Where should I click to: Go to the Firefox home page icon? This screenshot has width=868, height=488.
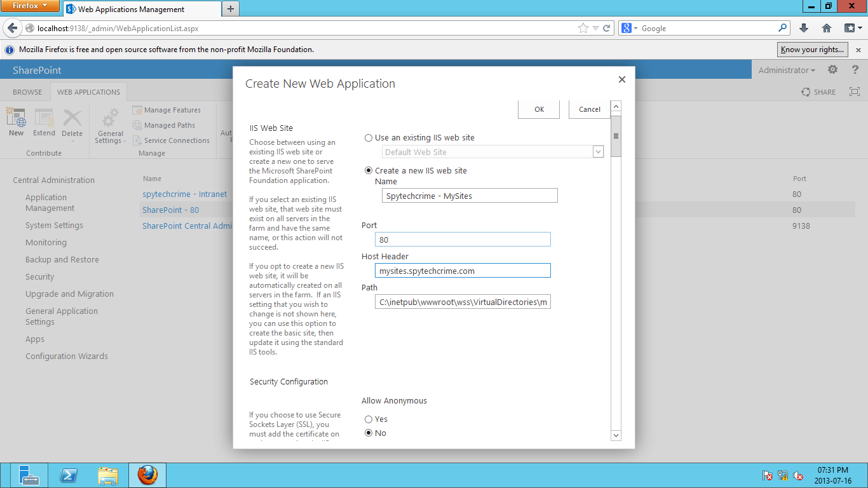(x=827, y=28)
